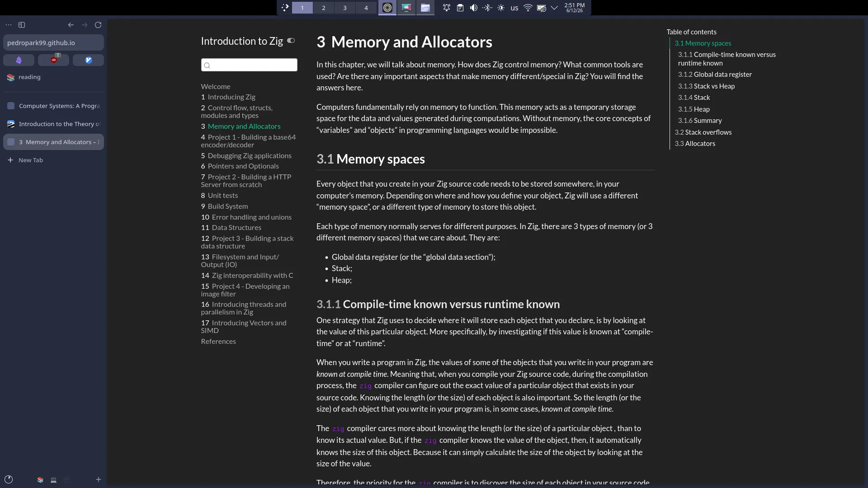Open the browser three-dots menu
The height and width of the screenshot is (488, 868).
pos(9,25)
